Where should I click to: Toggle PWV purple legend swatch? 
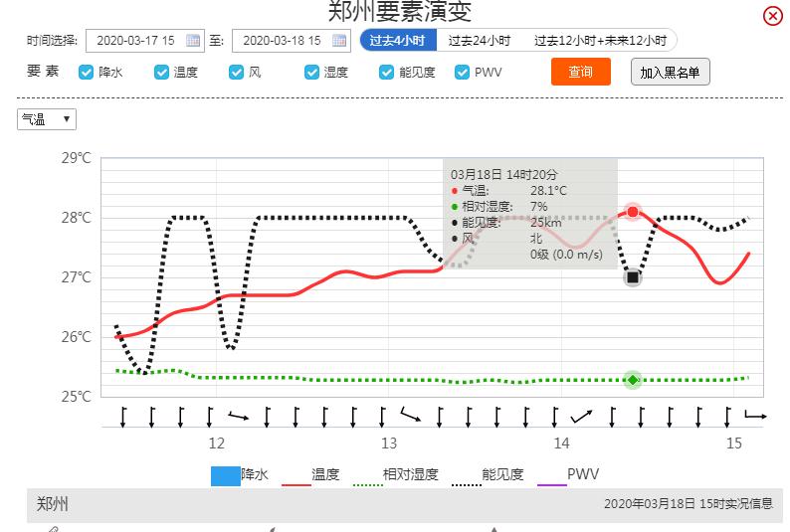tap(551, 475)
